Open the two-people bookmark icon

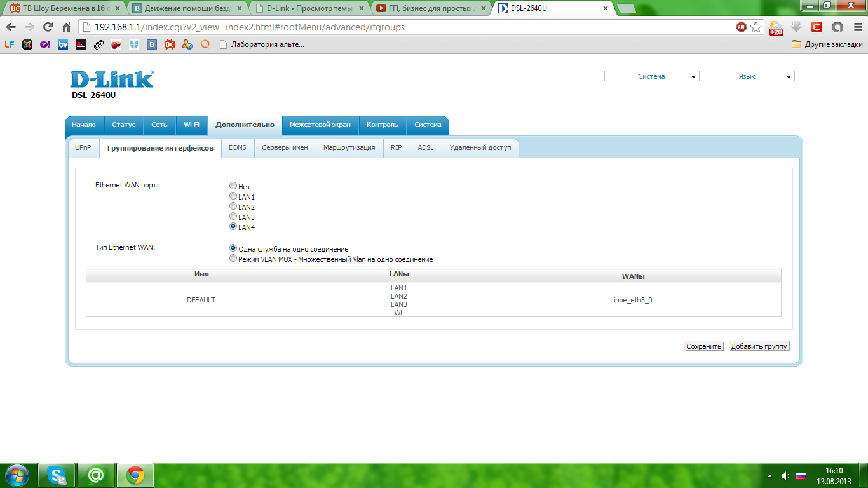pyautogui.click(x=187, y=44)
